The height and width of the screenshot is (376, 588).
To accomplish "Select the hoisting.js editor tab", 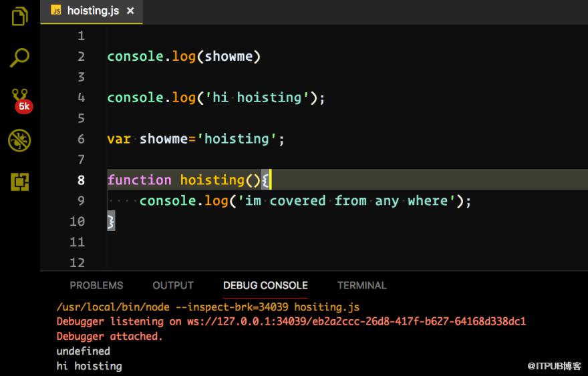I will 92,11.
